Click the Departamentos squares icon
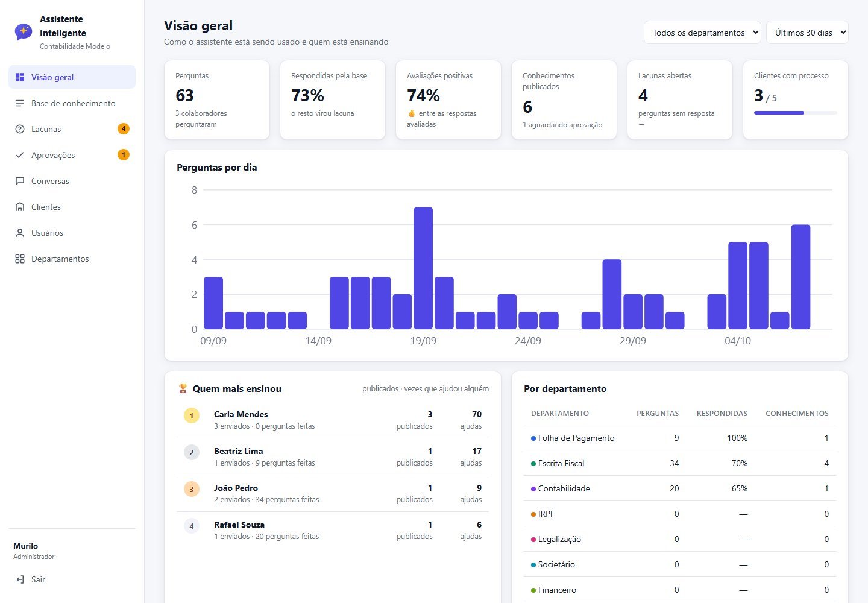This screenshot has width=868, height=603. click(20, 259)
